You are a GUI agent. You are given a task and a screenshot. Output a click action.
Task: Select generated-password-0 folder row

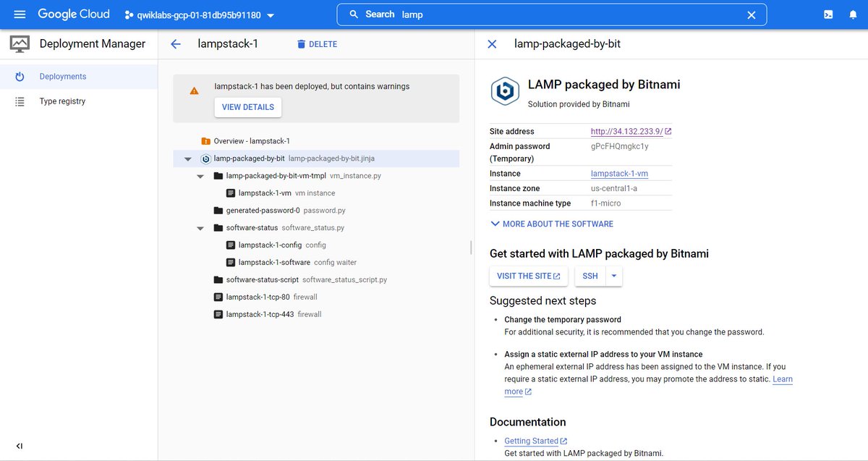(316, 211)
